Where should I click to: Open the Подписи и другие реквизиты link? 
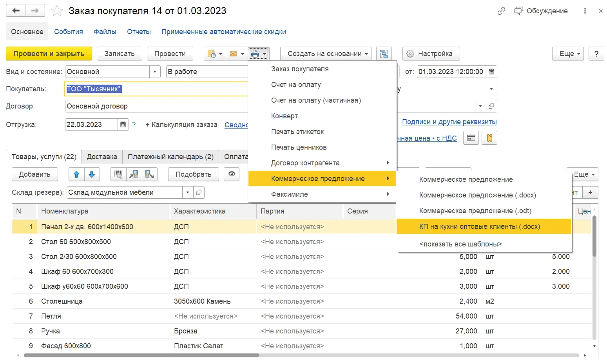click(449, 122)
